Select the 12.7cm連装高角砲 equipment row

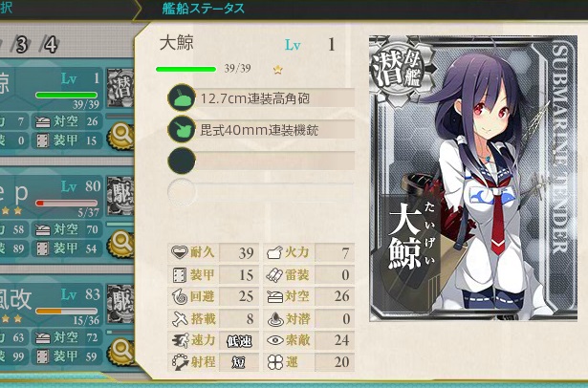coord(274,98)
